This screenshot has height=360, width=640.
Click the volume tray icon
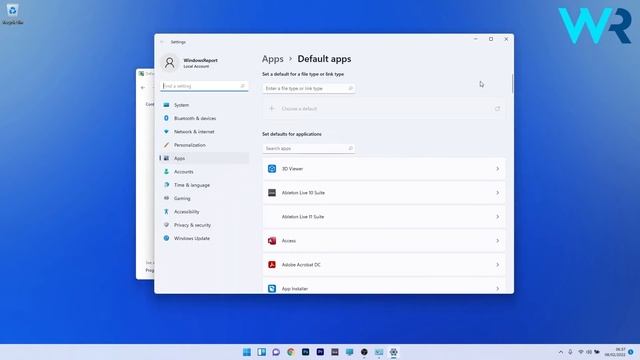pyautogui.click(x=589, y=352)
